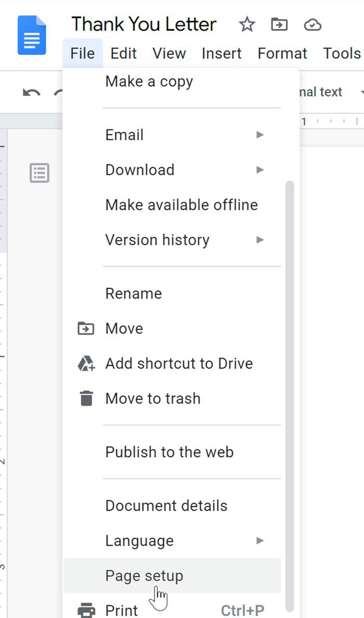364x618 pixels.
Task: Expand the Download submenu
Action: pyautogui.click(x=139, y=170)
